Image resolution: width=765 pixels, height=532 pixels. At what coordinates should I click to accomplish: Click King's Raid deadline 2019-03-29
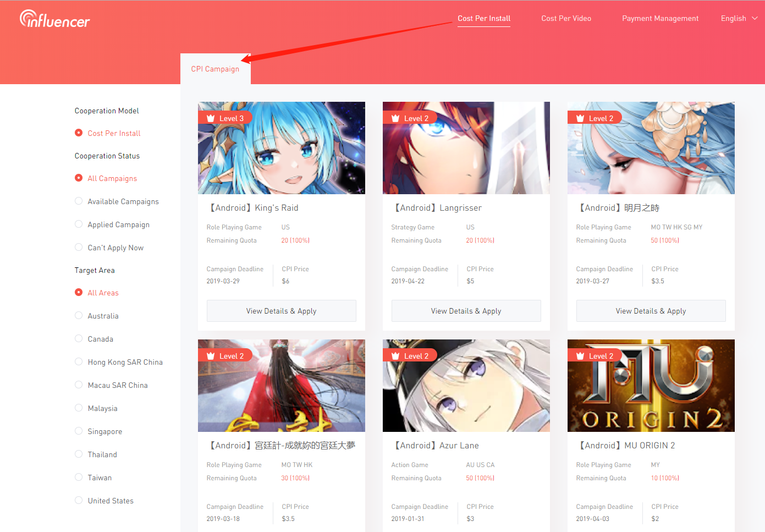[223, 281]
